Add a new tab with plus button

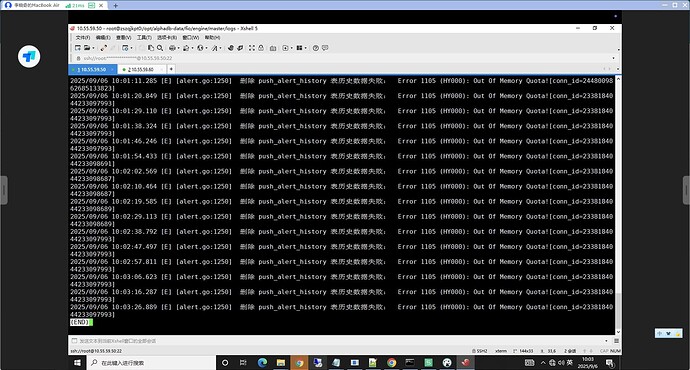click(x=171, y=69)
